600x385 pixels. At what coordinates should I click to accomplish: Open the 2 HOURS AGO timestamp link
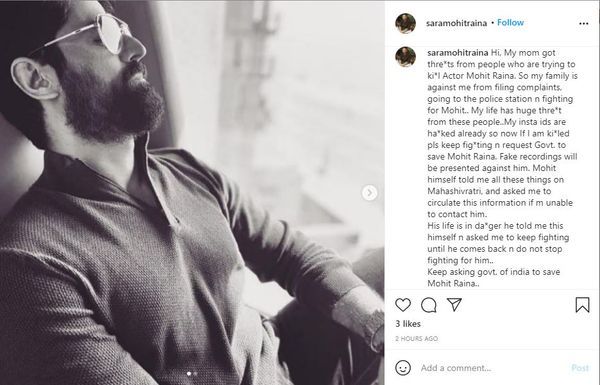[x=416, y=339]
